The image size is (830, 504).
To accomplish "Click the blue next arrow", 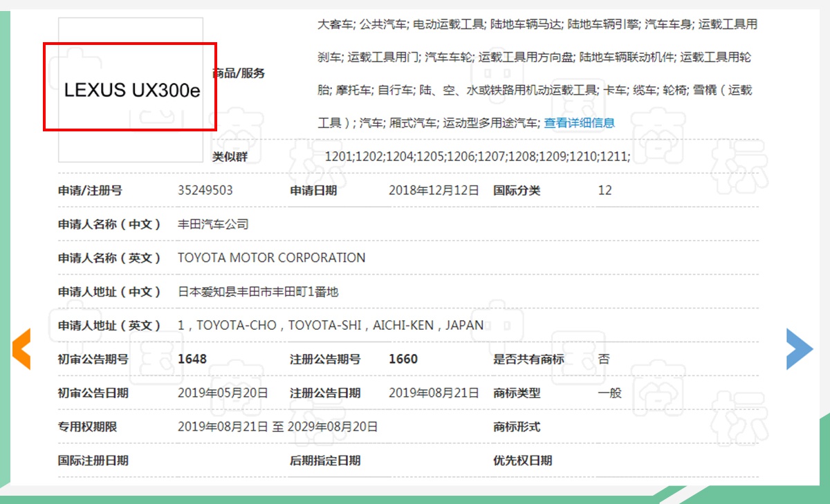I will [x=800, y=348].
